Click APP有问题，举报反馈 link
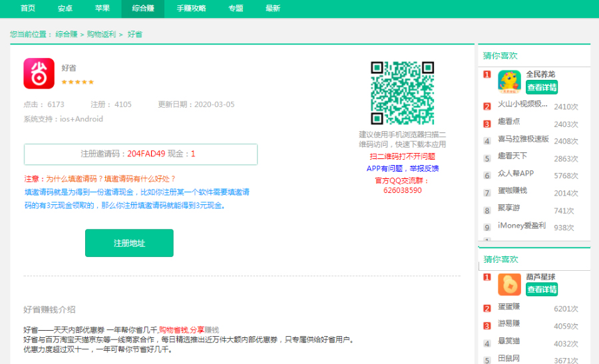 (402, 168)
